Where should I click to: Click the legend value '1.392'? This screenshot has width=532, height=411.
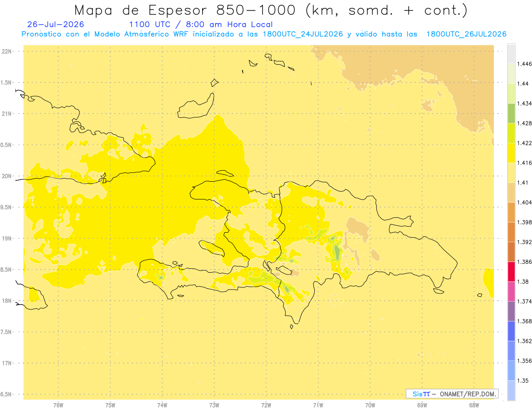point(524,242)
